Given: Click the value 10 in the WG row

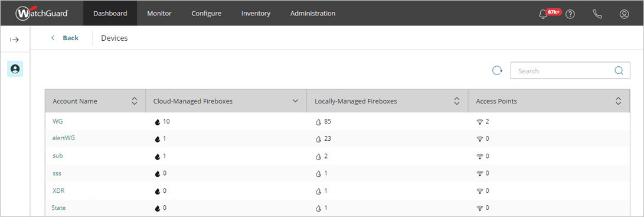Looking at the screenshot, I should click(166, 121).
